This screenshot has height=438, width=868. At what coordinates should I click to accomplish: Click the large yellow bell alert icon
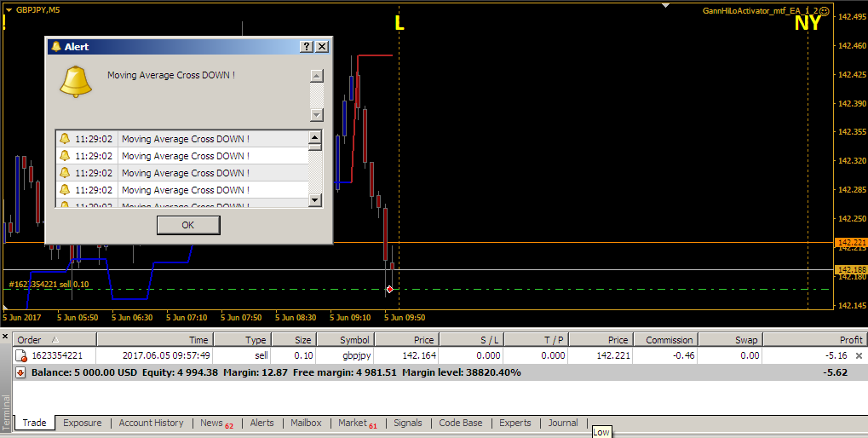coord(75,82)
